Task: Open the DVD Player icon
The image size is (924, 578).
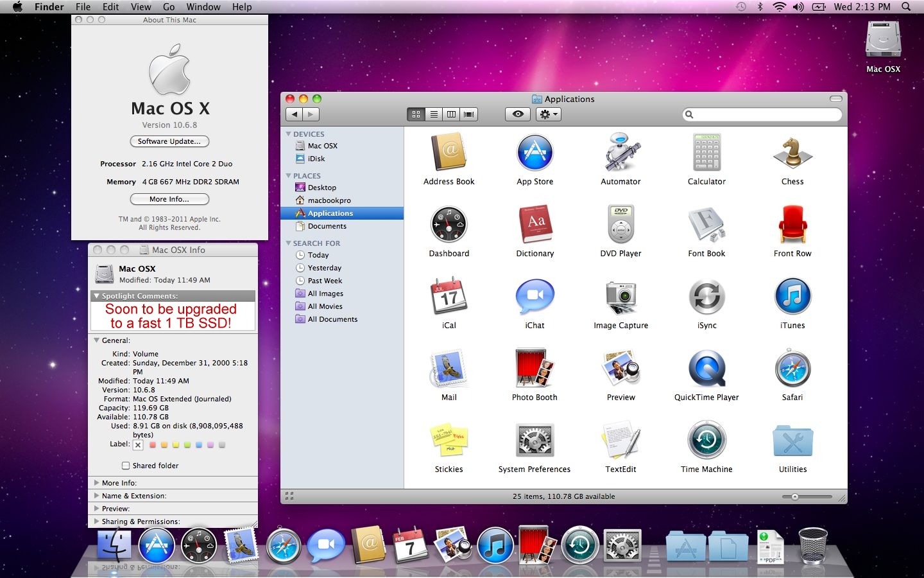Action: coord(620,224)
